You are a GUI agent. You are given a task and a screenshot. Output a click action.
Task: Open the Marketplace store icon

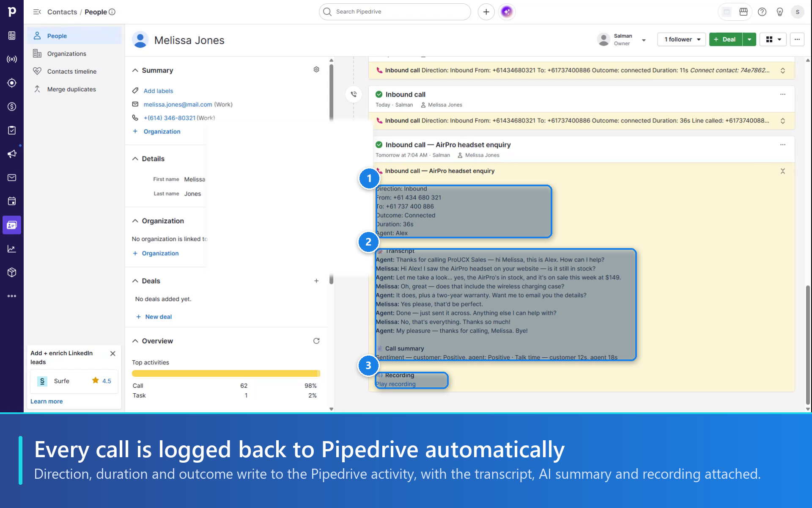(743, 12)
